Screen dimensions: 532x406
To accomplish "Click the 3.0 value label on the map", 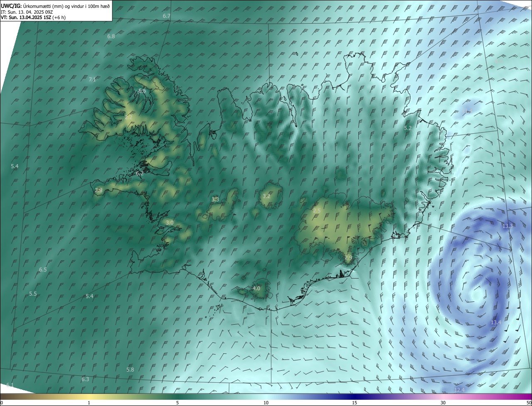I will coord(170,223).
